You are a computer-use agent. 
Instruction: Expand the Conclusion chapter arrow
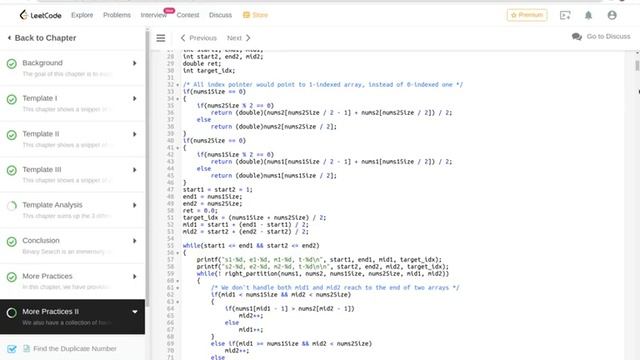pyautogui.click(x=134, y=241)
